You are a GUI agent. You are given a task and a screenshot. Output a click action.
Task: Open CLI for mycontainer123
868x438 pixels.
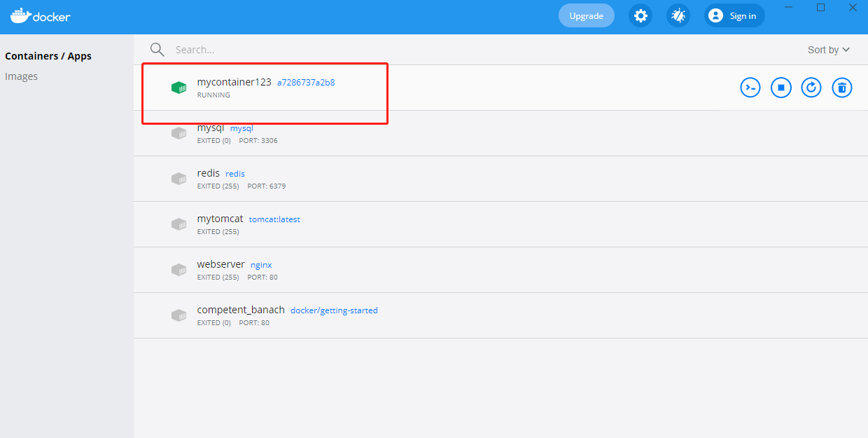[x=750, y=88]
